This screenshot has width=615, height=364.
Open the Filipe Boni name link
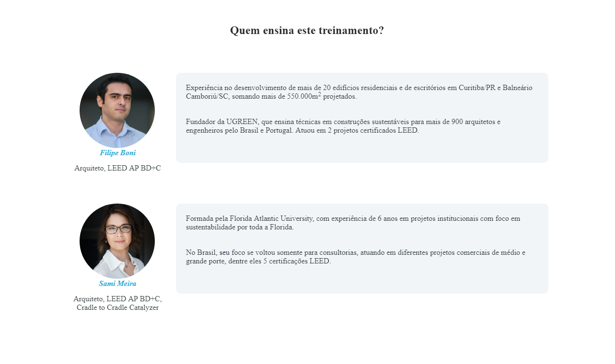click(117, 153)
